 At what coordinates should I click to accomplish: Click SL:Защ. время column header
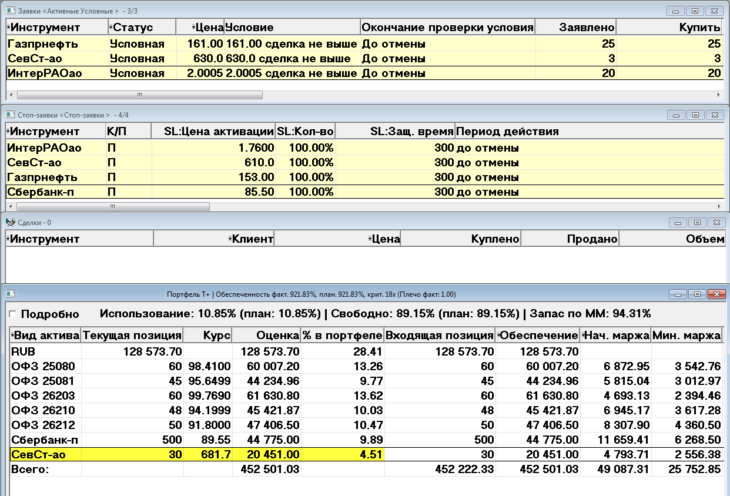tap(395, 131)
